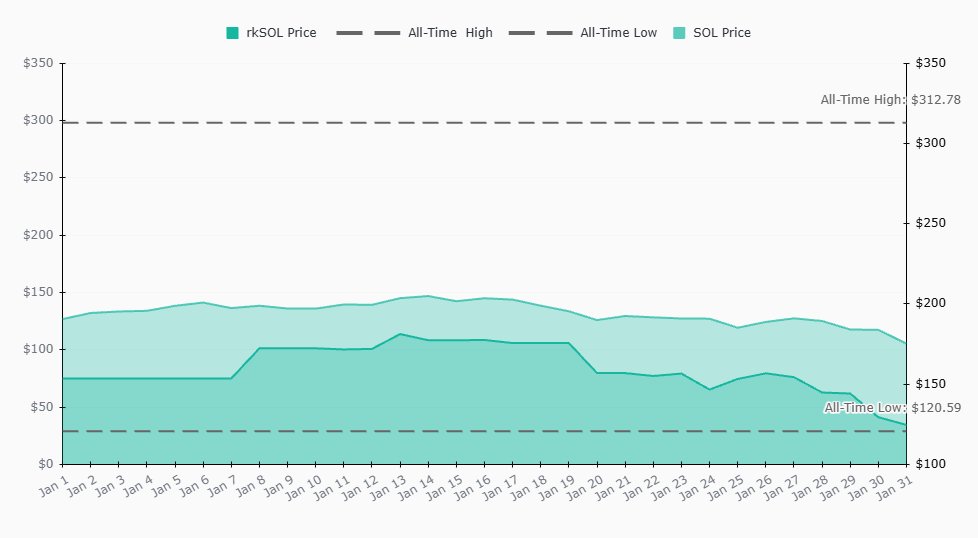Image resolution: width=978 pixels, height=538 pixels.
Task: Click the dashed line icon for All-Time High legend
Action: click(367, 33)
